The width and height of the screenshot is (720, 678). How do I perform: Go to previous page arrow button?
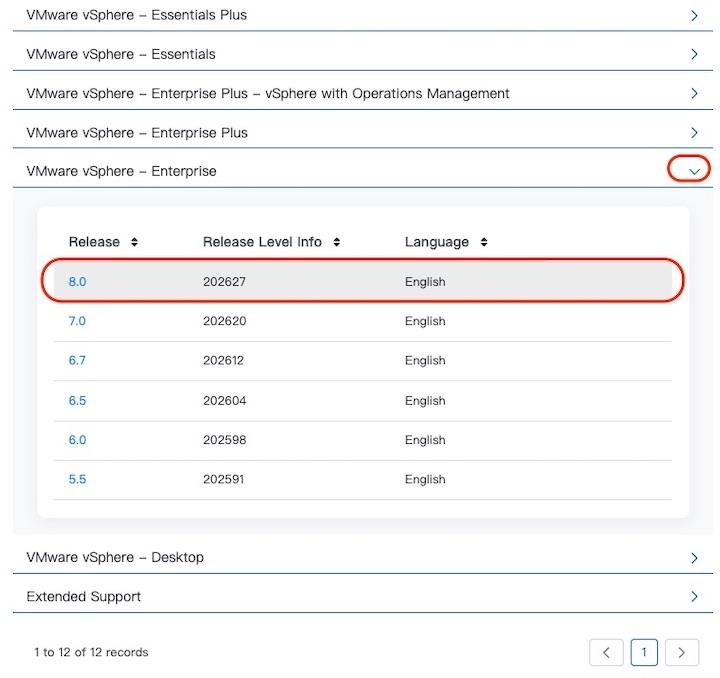tap(606, 652)
